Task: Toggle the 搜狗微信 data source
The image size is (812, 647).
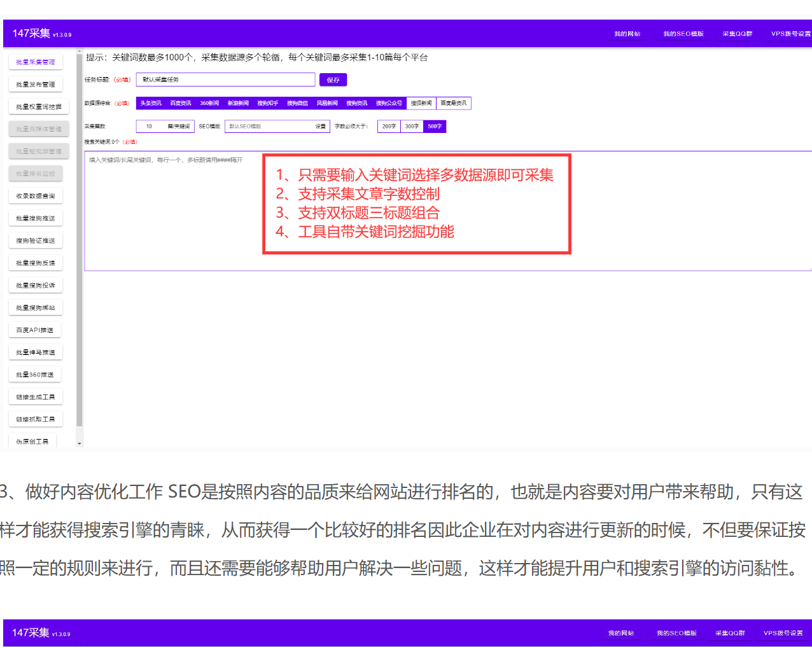Action: (297, 103)
